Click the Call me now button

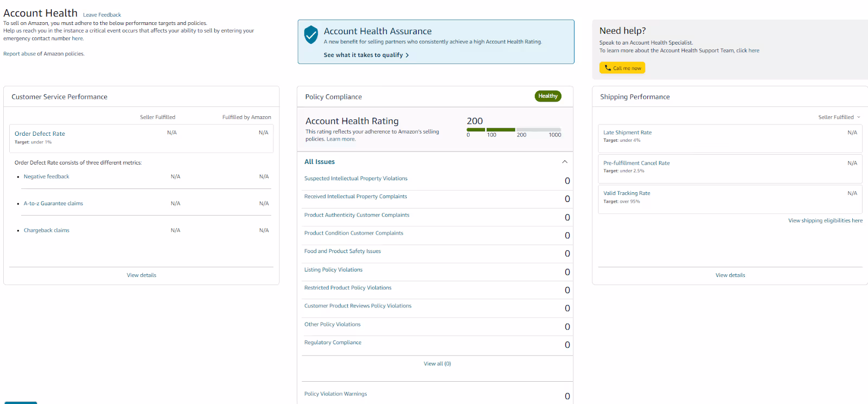point(622,68)
